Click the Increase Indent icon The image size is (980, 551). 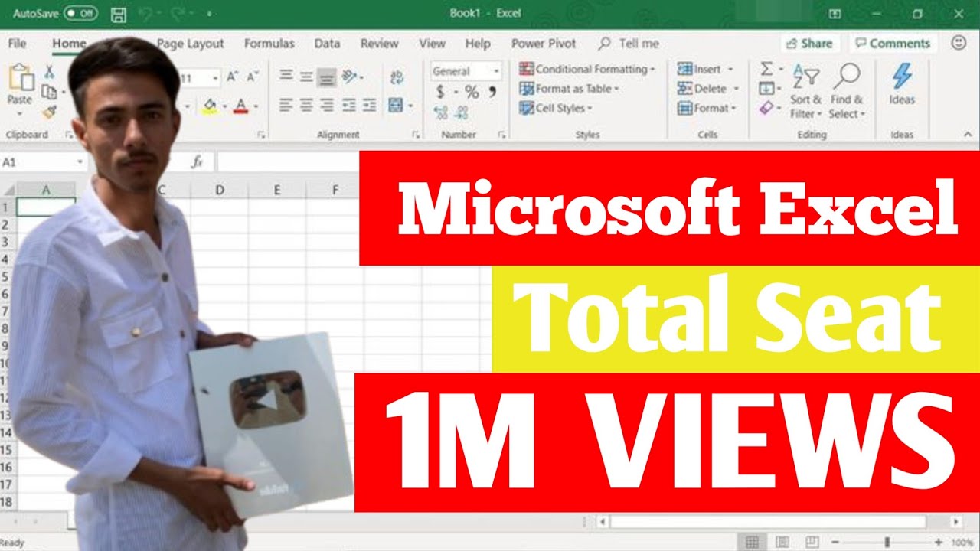tap(369, 106)
